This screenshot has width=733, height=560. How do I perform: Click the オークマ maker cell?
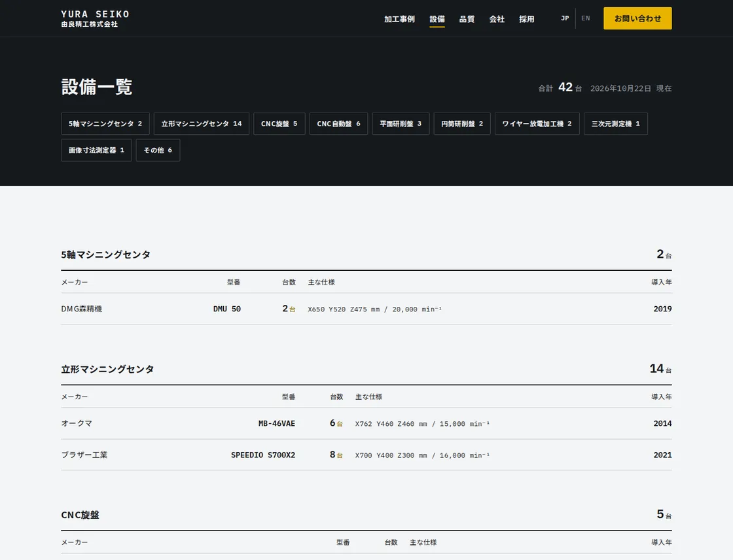(77, 423)
